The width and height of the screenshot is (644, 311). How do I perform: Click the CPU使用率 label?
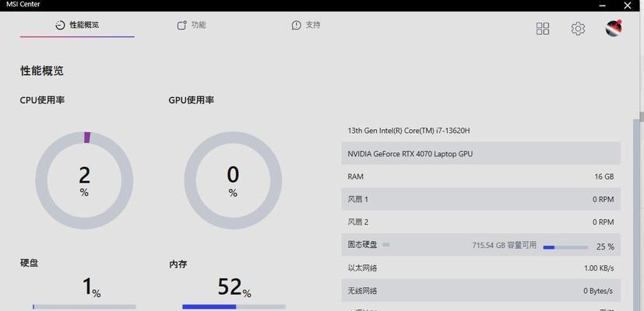[42, 100]
